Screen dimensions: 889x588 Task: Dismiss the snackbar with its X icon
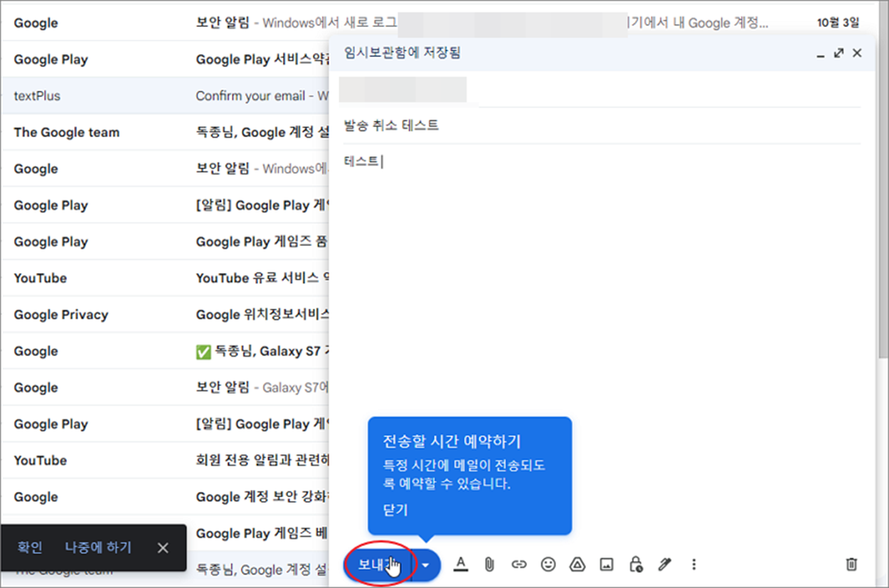pyautogui.click(x=163, y=547)
